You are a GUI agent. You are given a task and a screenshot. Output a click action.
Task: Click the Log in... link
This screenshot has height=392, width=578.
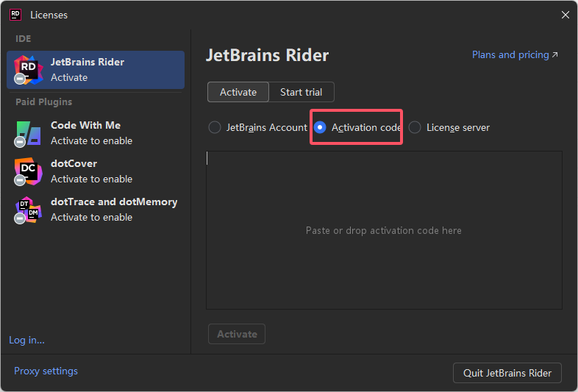(x=26, y=340)
